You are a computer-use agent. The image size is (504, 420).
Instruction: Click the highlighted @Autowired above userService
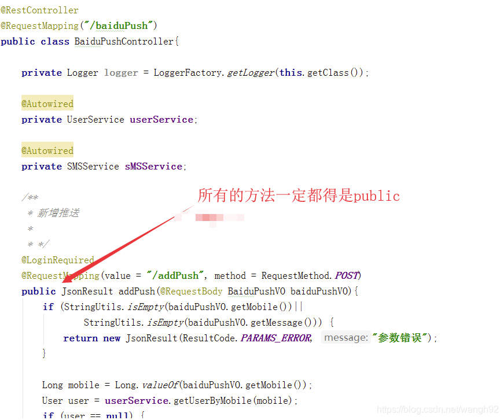tap(47, 103)
